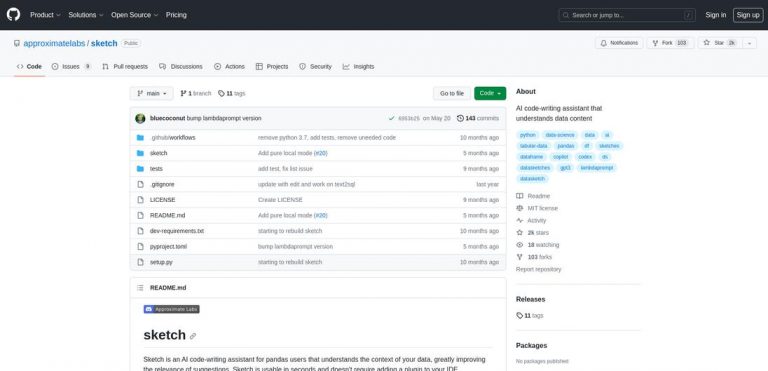Viewport: 768px width, 371px height.
Task: Expand the Solutions menu
Action: [86, 15]
